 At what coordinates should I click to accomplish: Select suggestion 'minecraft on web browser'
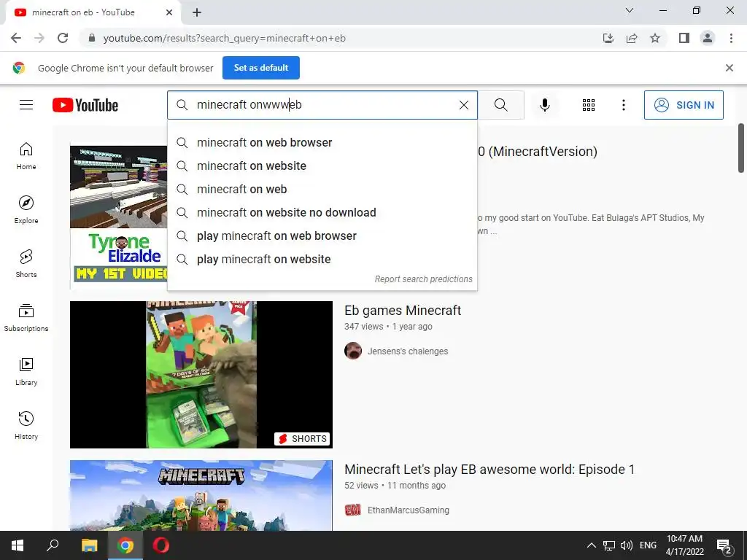pyautogui.click(x=322, y=142)
